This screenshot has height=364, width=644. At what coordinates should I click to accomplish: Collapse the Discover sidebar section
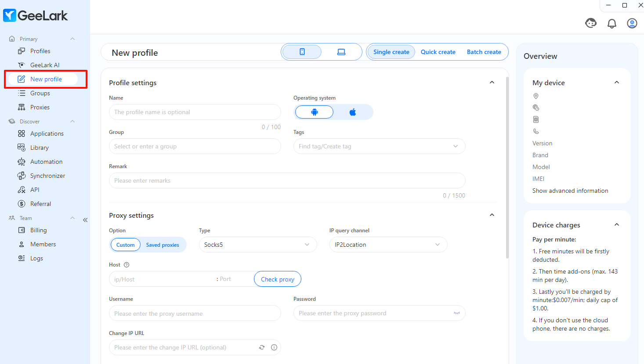pos(72,121)
